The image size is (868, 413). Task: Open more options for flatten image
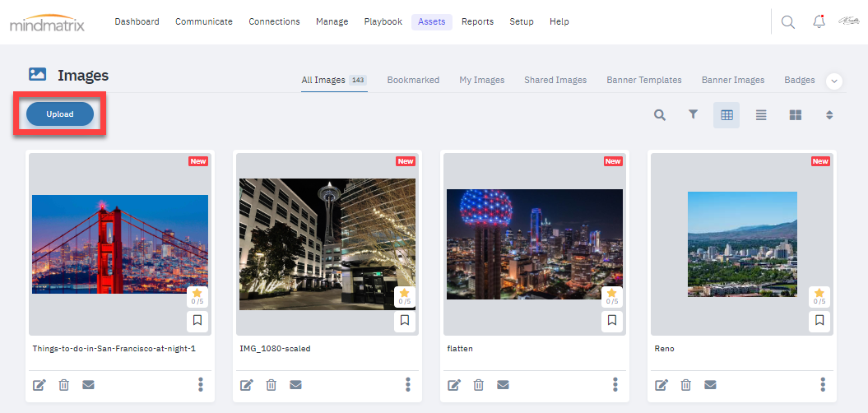click(x=615, y=384)
